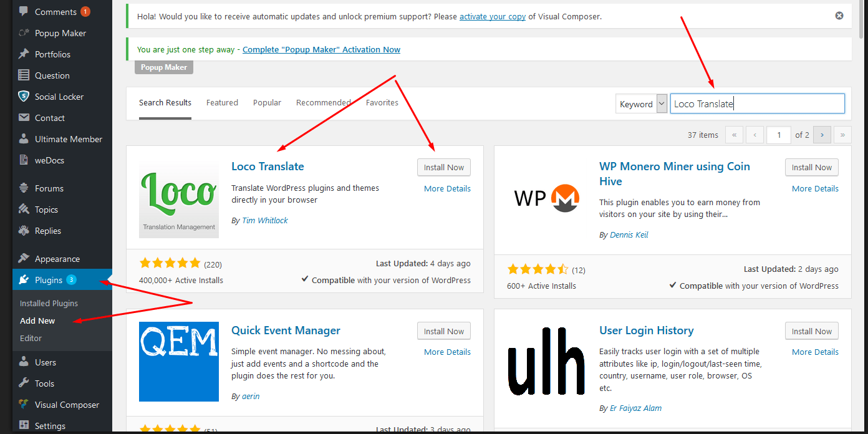Viewport: 868px width, 434px height.
Task: Open More Details for Loco Translate
Action: (447, 189)
